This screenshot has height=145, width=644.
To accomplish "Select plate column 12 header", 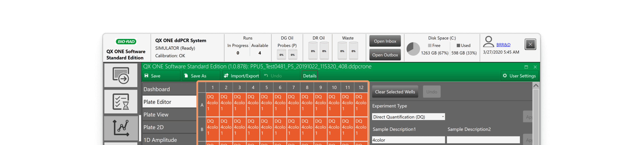I will click(361, 88).
